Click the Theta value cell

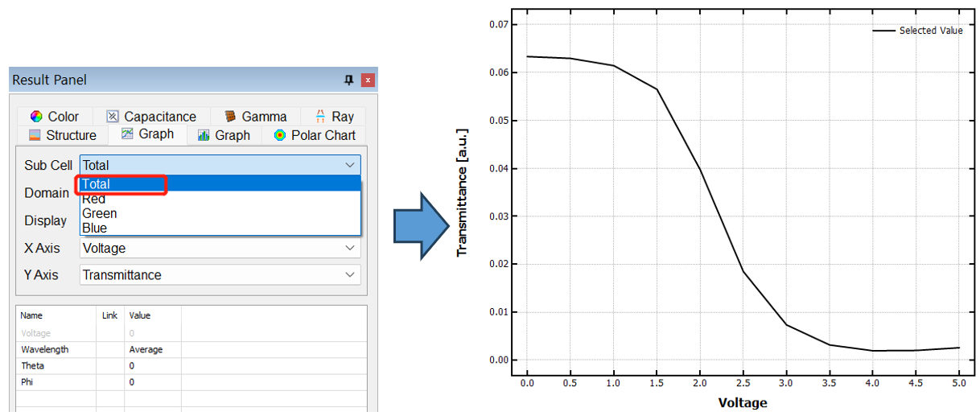(x=152, y=366)
